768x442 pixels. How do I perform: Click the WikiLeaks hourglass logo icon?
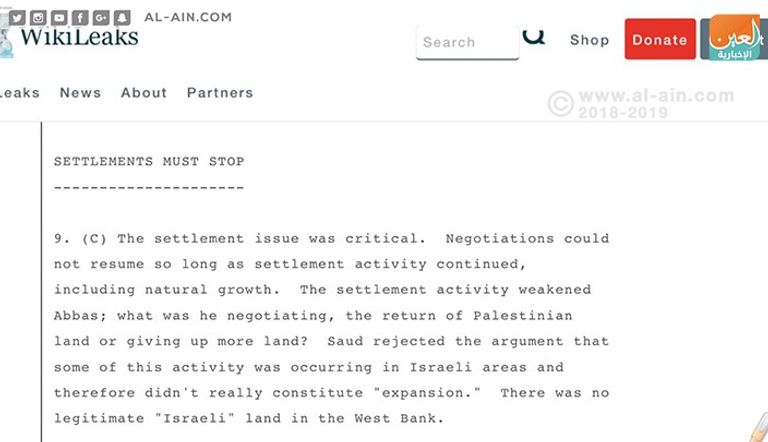[7, 41]
